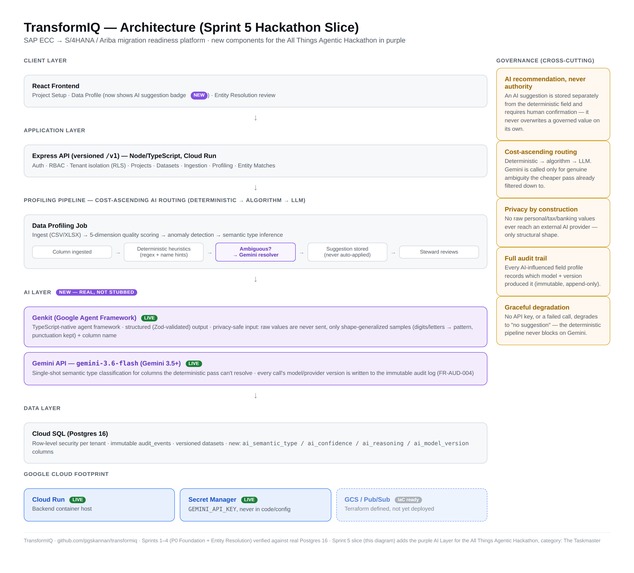Click the Deterministic → algorithm → LLM paragraph
This screenshot has height=573, width=634.
pyautogui.click(x=549, y=173)
